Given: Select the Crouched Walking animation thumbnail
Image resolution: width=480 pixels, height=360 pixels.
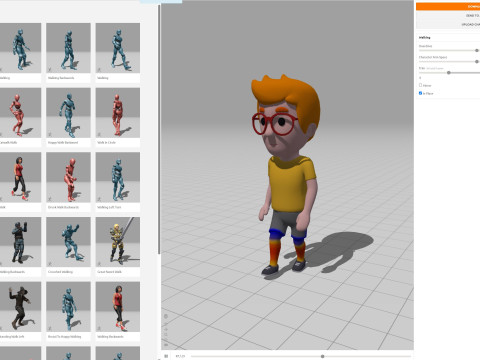Looking at the screenshot, I should coord(68,242).
